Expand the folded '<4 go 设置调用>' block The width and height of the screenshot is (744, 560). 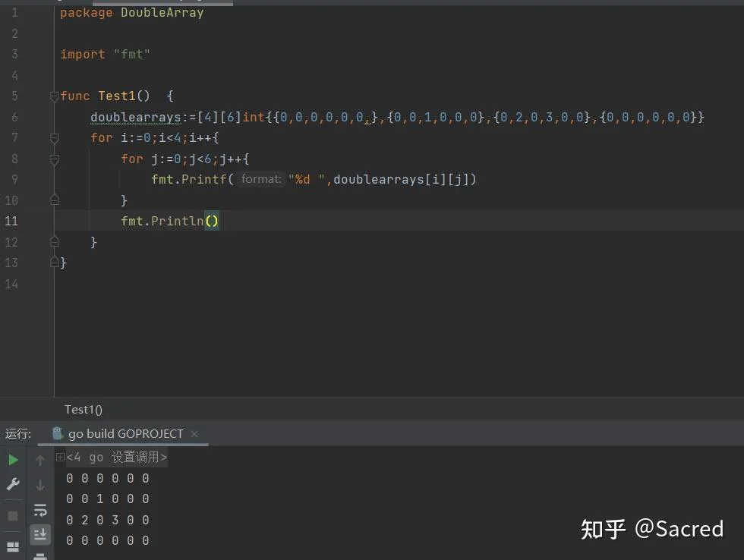pos(60,457)
